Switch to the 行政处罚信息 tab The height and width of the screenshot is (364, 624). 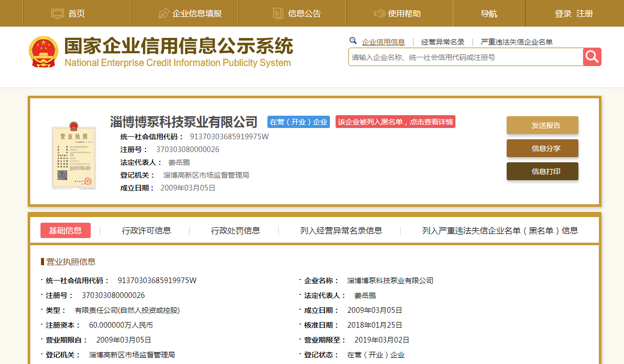tap(236, 230)
